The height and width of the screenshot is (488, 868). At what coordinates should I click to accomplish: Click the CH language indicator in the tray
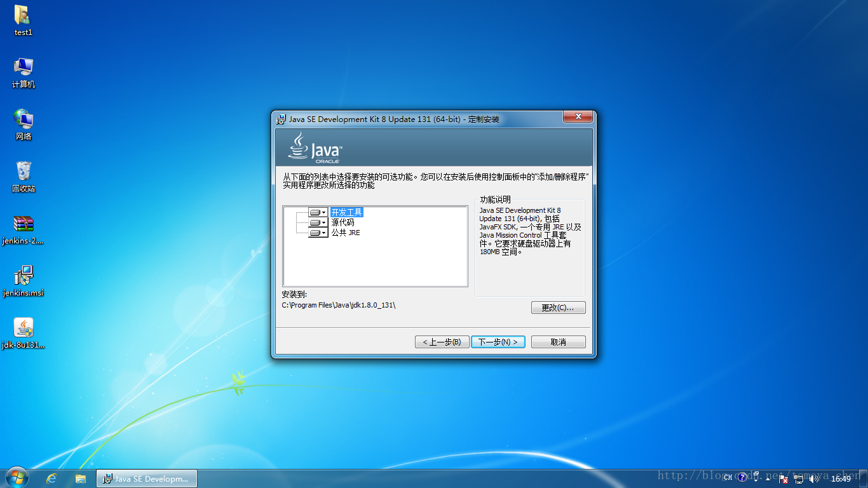click(x=728, y=478)
